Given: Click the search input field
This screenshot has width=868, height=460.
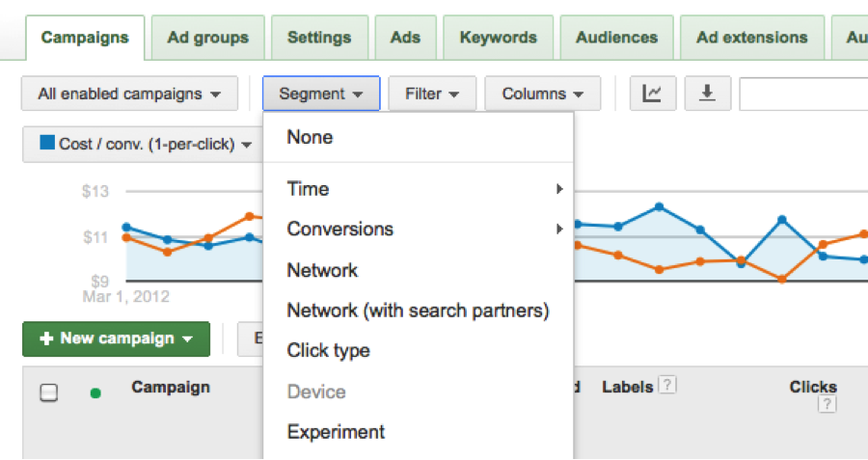Looking at the screenshot, I should pos(802,95).
